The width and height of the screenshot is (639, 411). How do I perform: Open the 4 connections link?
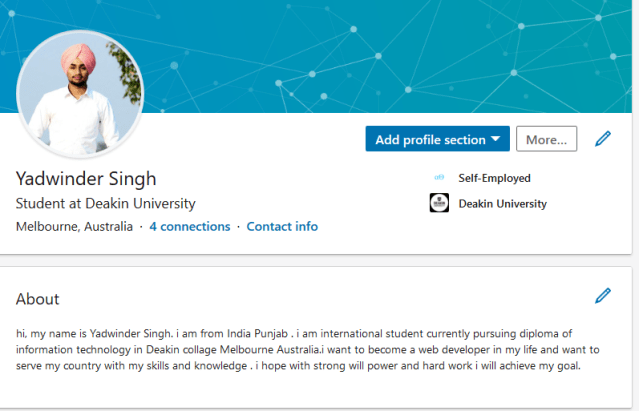[x=190, y=227]
